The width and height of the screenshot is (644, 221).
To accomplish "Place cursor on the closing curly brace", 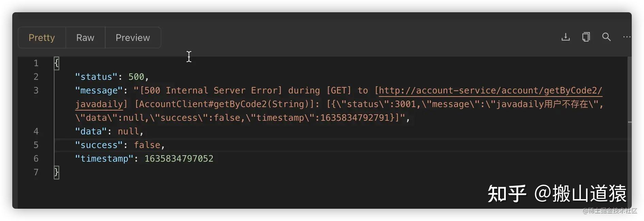I will [x=57, y=172].
